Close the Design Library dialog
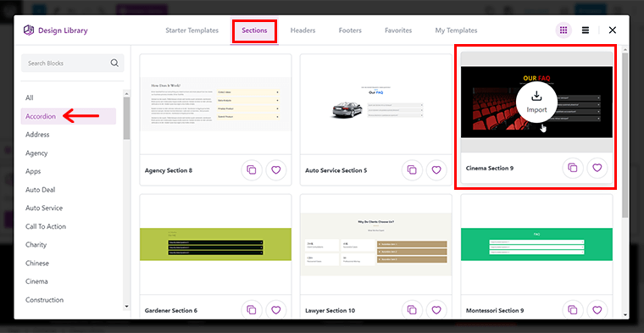This screenshot has height=333, width=644. pyautogui.click(x=613, y=30)
